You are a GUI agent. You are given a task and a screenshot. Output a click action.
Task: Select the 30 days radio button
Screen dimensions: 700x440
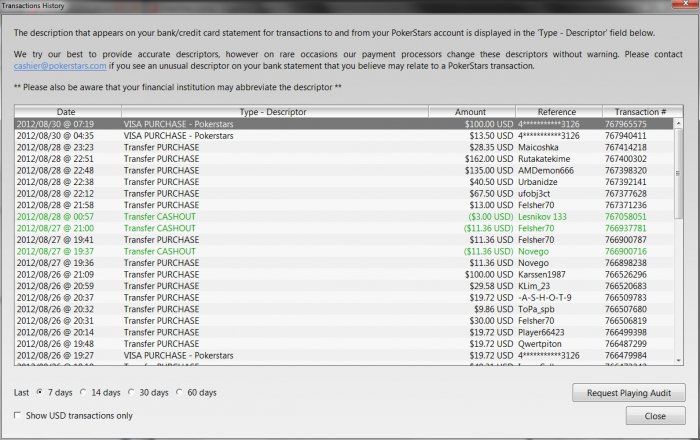131,392
